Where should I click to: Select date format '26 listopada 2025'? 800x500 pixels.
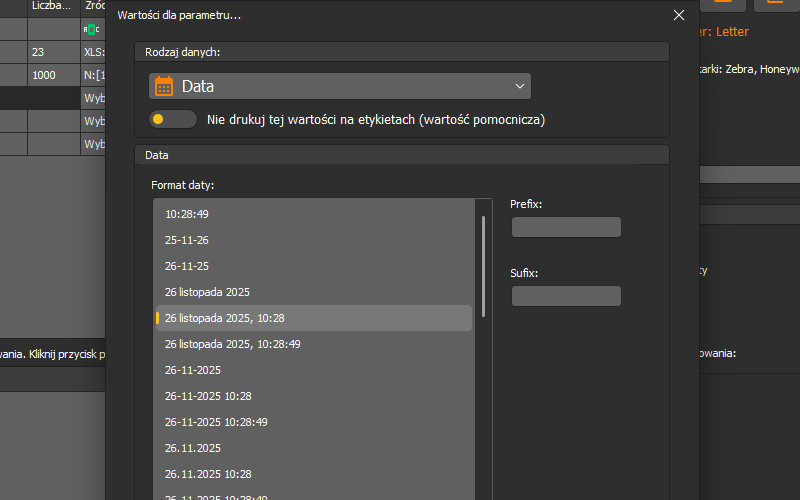tap(314, 292)
